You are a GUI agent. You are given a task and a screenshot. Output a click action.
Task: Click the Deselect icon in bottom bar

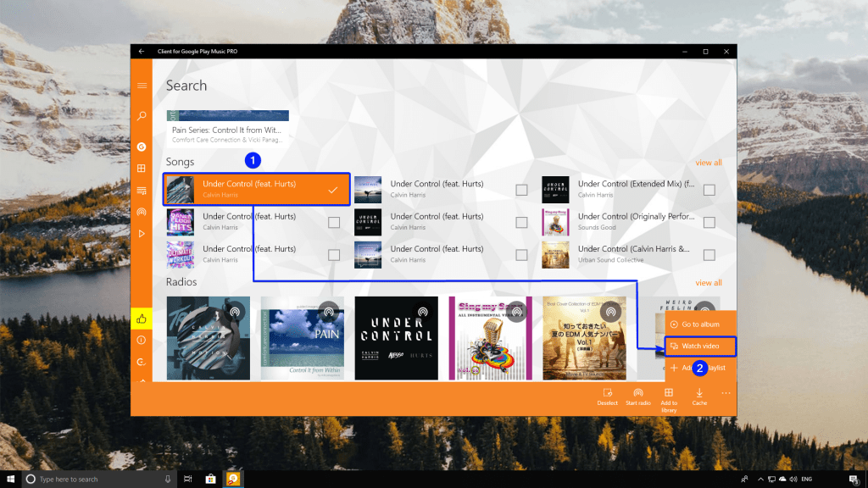click(607, 396)
